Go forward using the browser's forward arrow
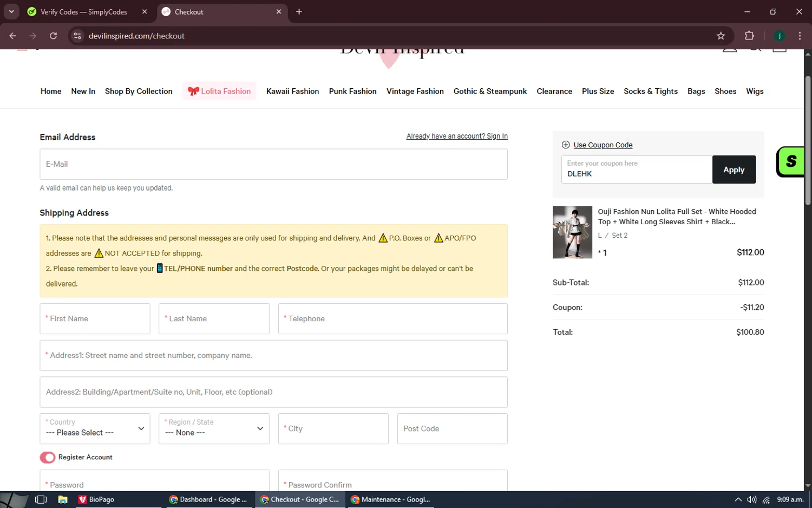812x508 pixels. [33, 36]
